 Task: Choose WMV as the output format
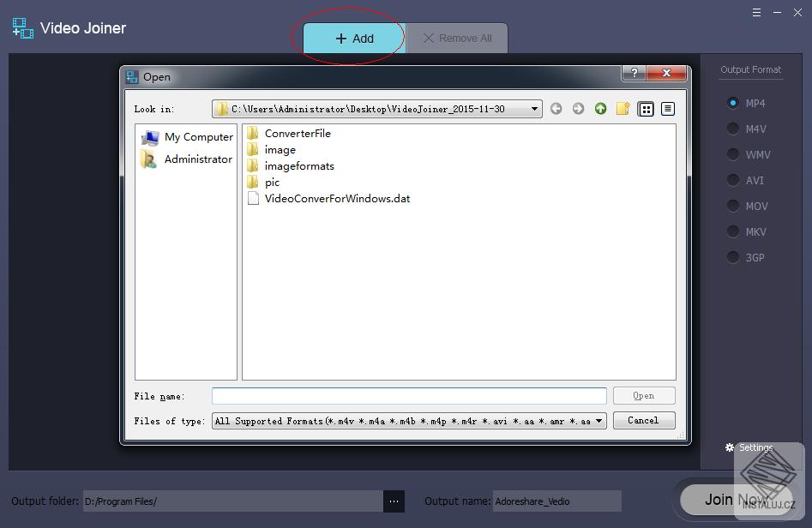[x=733, y=154]
